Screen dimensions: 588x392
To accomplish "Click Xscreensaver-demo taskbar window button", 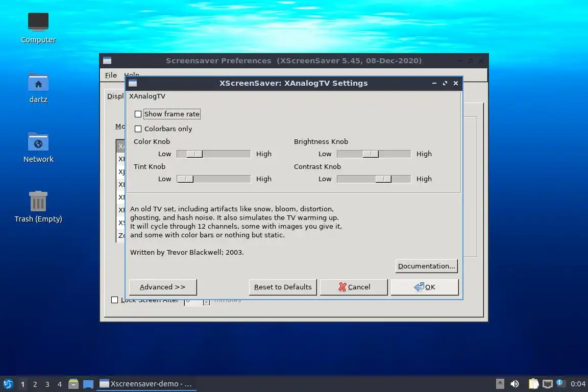I will point(146,384).
